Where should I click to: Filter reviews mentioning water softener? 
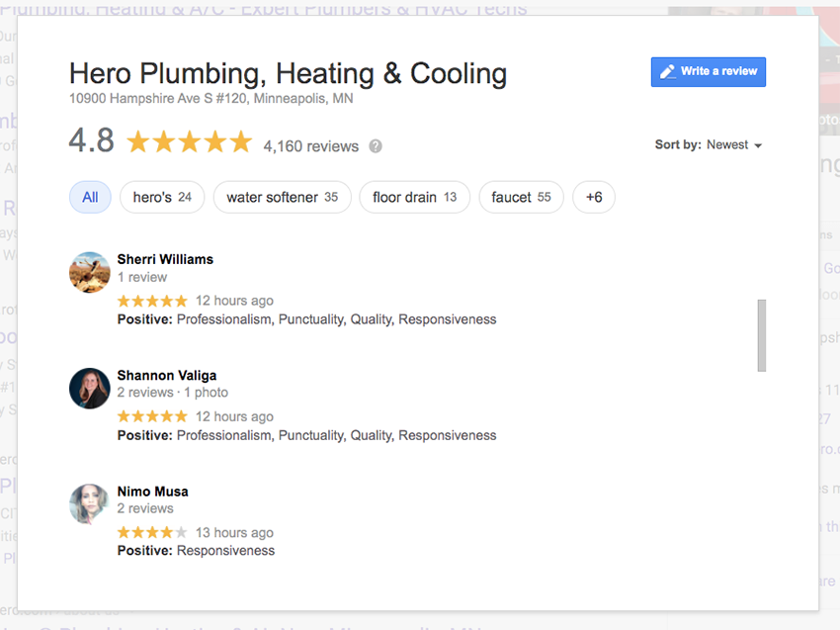(x=282, y=197)
